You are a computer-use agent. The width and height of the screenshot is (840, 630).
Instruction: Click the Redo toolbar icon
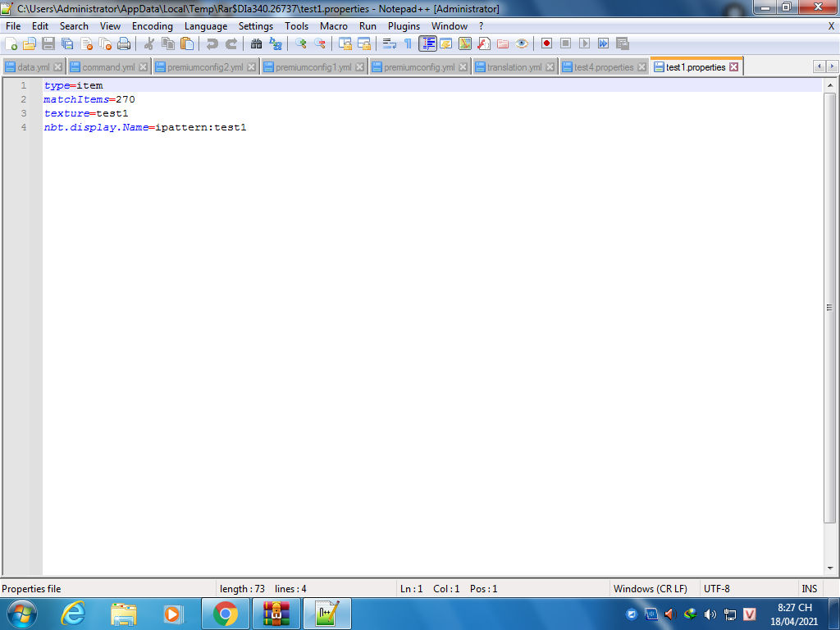tap(231, 44)
